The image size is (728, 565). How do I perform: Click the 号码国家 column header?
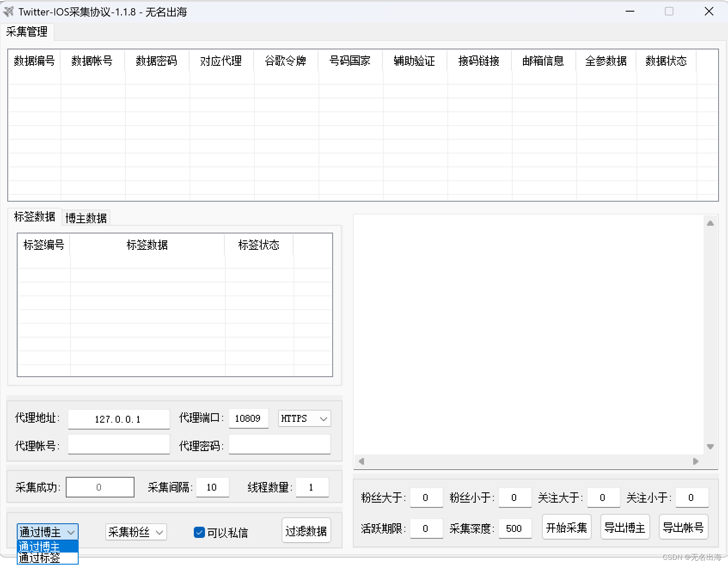point(350,61)
